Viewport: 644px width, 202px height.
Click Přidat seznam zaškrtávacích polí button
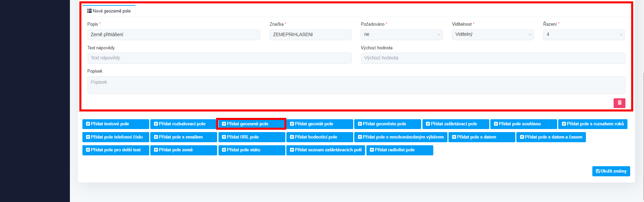pos(326,150)
